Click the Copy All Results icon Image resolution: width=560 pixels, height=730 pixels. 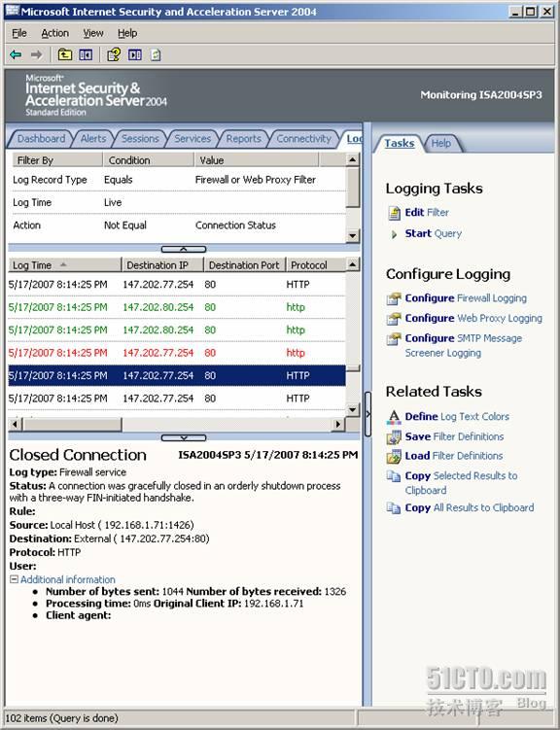(x=394, y=508)
